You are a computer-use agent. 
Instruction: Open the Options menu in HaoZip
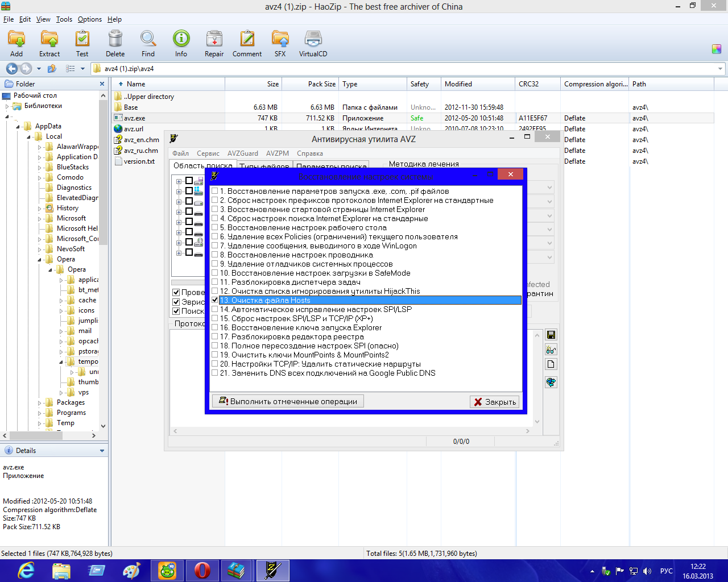click(90, 19)
